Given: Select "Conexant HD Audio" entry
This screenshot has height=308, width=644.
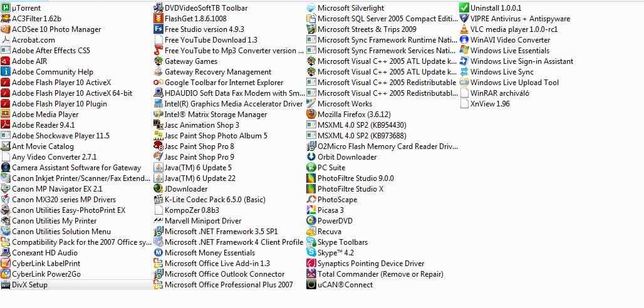Looking at the screenshot, I should 44,252.
